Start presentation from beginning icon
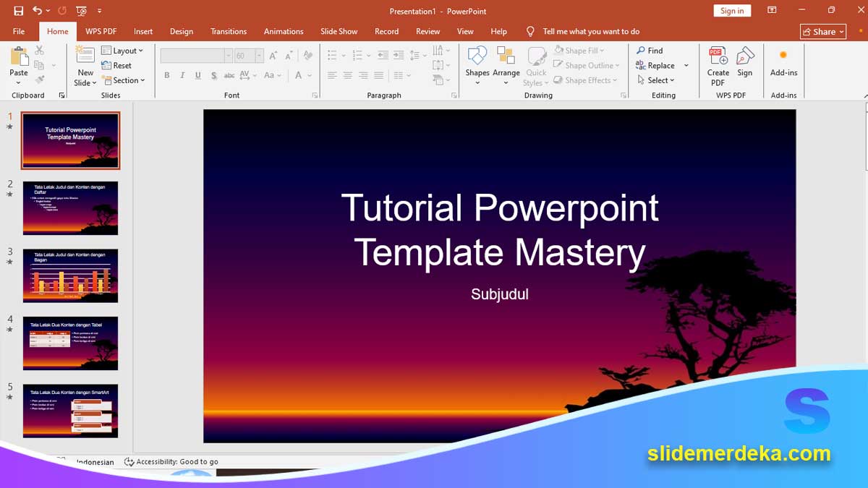The height and width of the screenshot is (488, 868). pos(81,11)
